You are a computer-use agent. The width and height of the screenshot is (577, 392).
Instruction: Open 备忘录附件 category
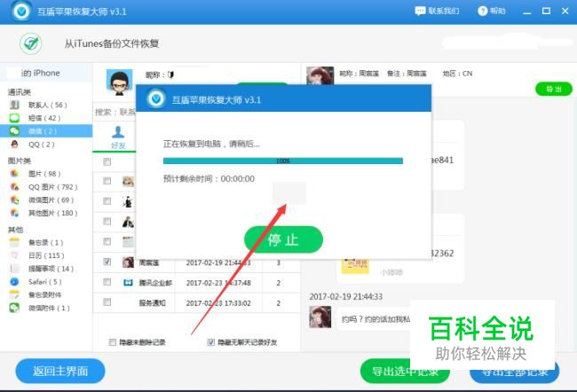(46, 295)
